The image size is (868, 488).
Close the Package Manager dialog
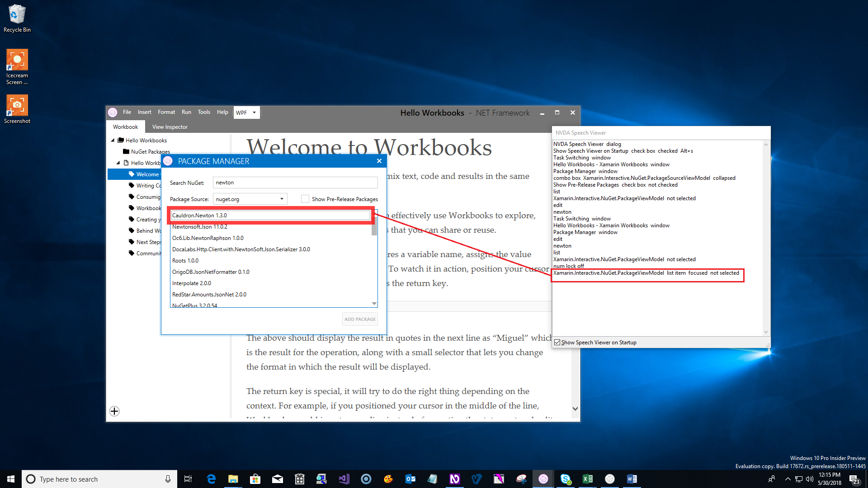click(379, 161)
